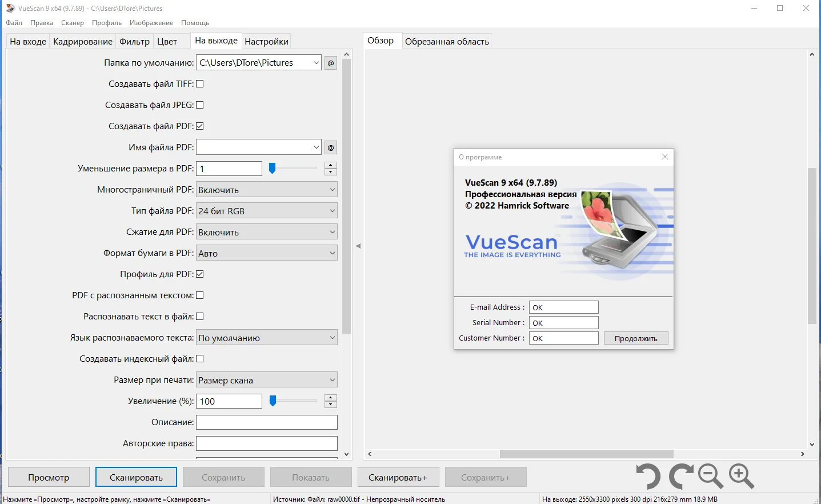Screen dimensions: 821x504
Task: Click the PDF size reduction slider handle
Action: pyautogui.click(x=273, y=169)
